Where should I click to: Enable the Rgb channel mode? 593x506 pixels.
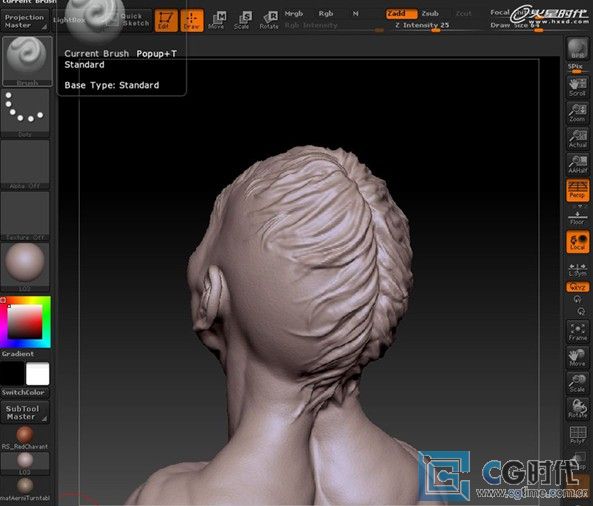tap(326, 14)
